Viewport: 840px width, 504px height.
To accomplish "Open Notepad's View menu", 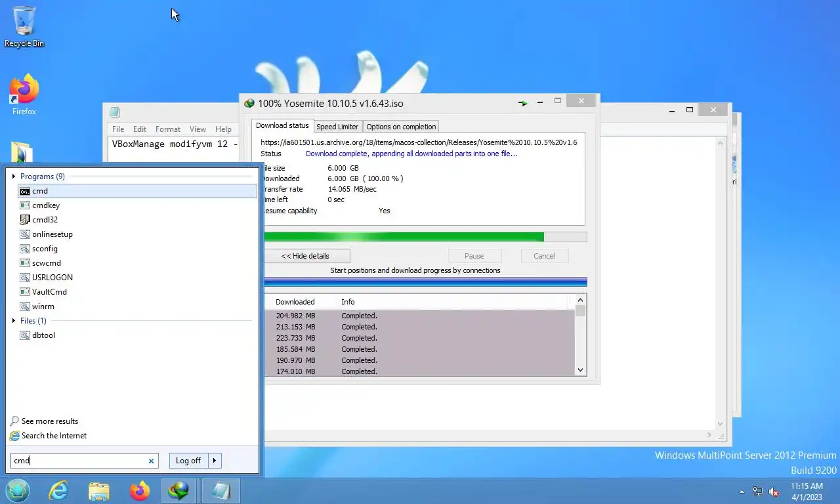I will click(x=198, y=129).
